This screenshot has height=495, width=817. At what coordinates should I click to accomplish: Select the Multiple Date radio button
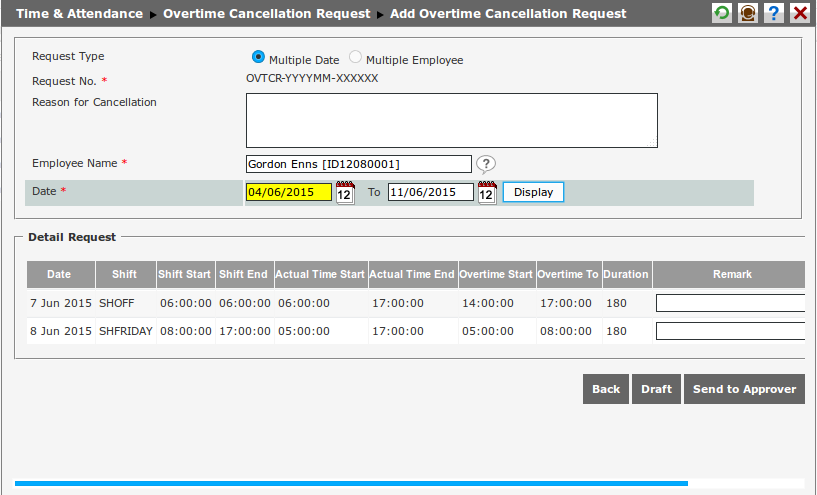259,58
